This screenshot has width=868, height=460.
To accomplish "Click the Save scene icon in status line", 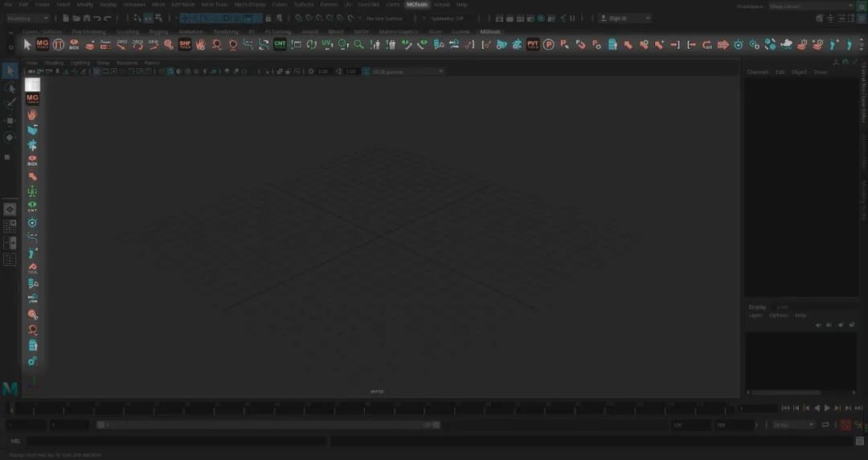I will [x=87, y=18].
